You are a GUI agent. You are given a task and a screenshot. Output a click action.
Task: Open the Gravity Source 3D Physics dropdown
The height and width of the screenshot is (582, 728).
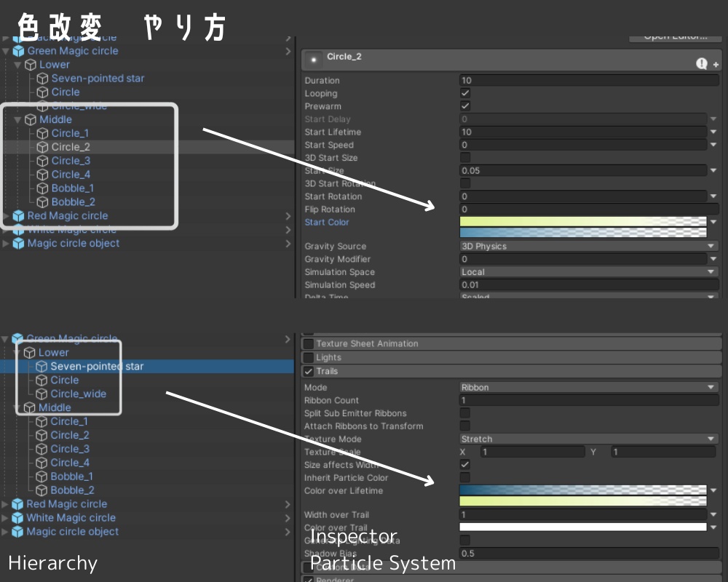click(x=587, y=246)
